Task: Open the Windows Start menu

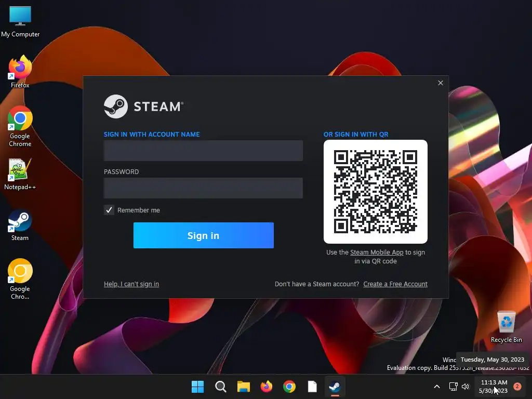Action: 197,387
